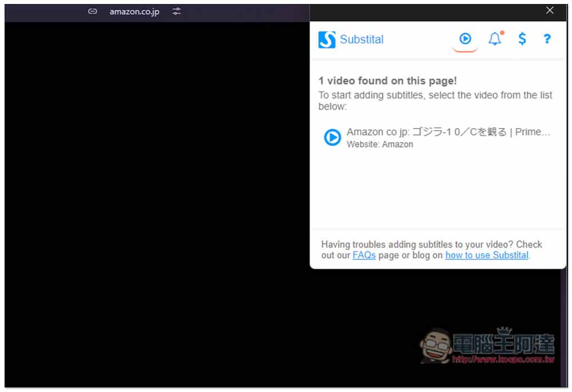Open the site settings tune icon
This screenshot has height=392, width=572.
pos(177,11)
